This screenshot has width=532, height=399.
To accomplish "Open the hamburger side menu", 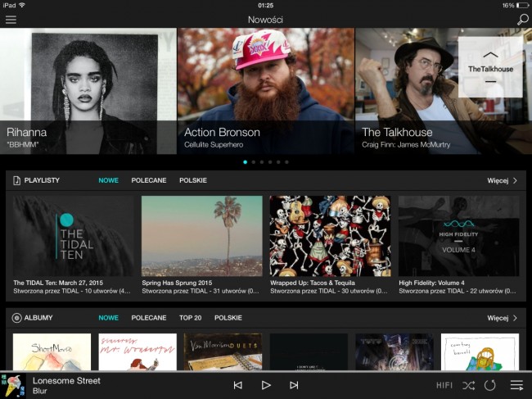I will point(11,20).
